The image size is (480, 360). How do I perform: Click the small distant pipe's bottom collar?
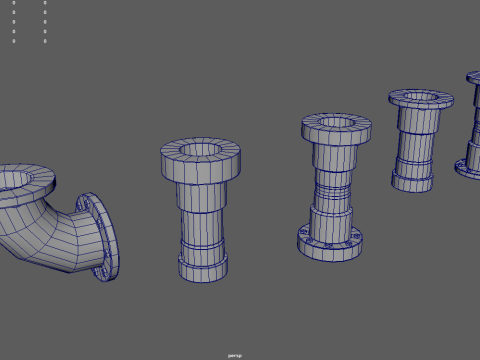click(412, 181)
